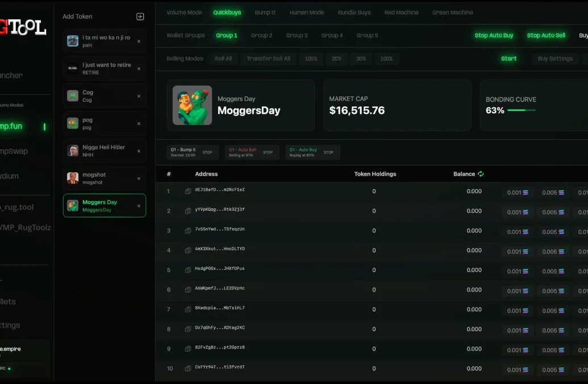Copy wallet address in row 10

coord(188,369)
